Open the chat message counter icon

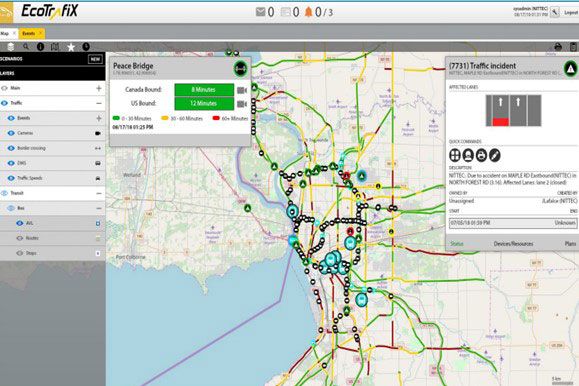pyautogui.click(x=285, y=12)
